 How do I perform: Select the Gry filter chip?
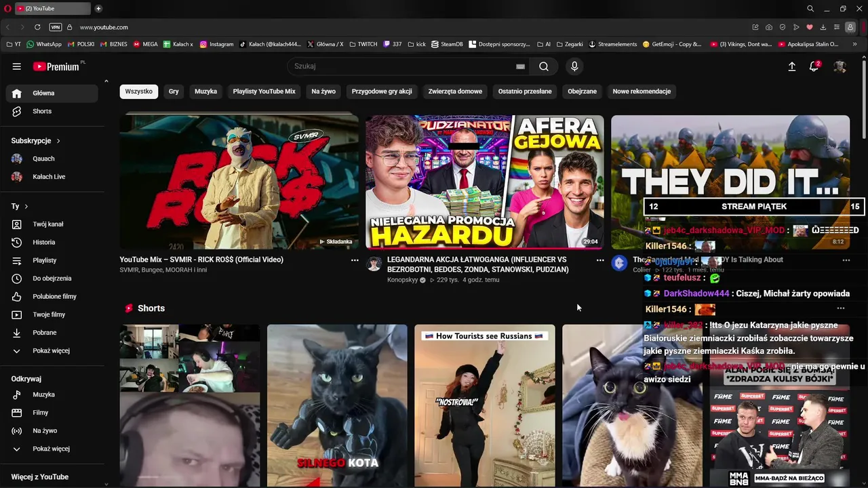coord(174,91)
